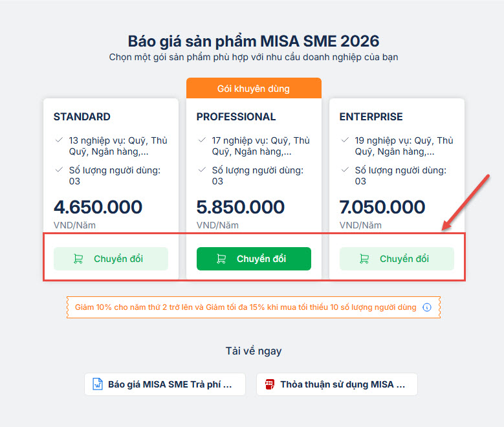Open the info icon on discount banner

[x=427, y=307]
